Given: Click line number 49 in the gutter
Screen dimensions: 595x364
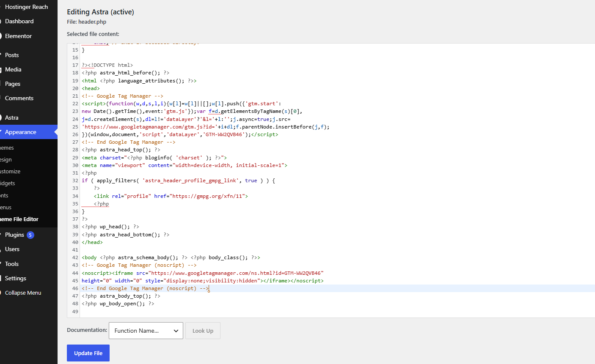Looking at the screenshot, I should [75, 312].
